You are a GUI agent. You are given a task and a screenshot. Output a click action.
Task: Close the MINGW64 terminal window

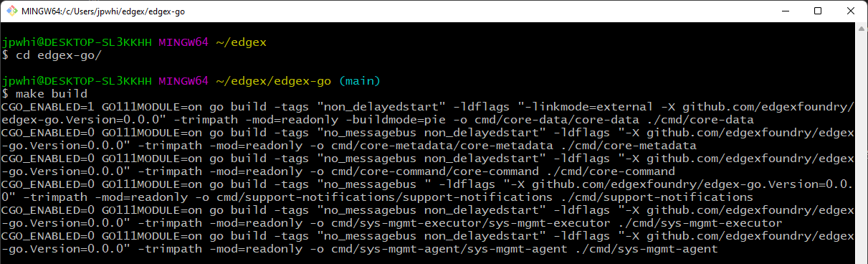850,11
